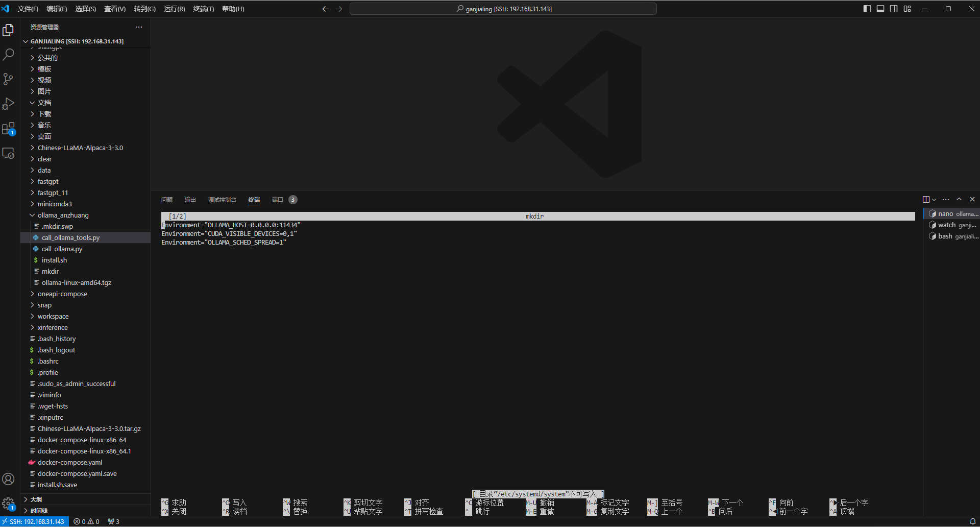Select the watch terminal session

pos(951,225)
